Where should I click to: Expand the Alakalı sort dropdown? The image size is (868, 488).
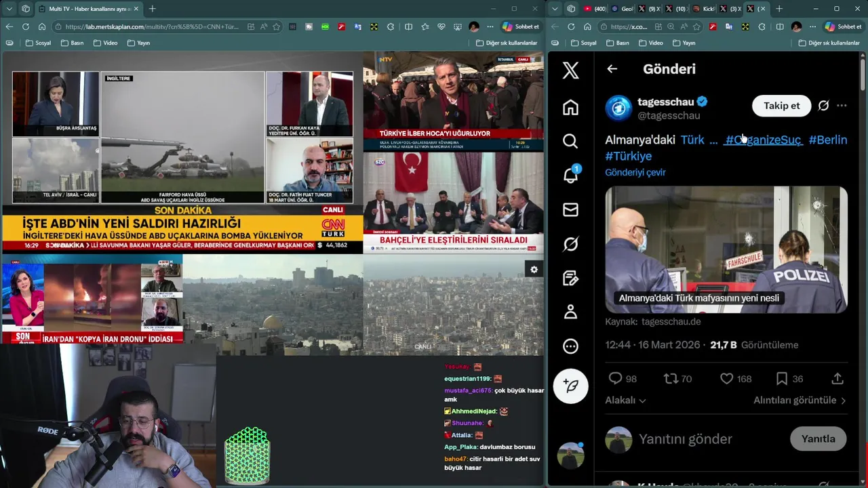pyautogui.click(x=625, y=401)
